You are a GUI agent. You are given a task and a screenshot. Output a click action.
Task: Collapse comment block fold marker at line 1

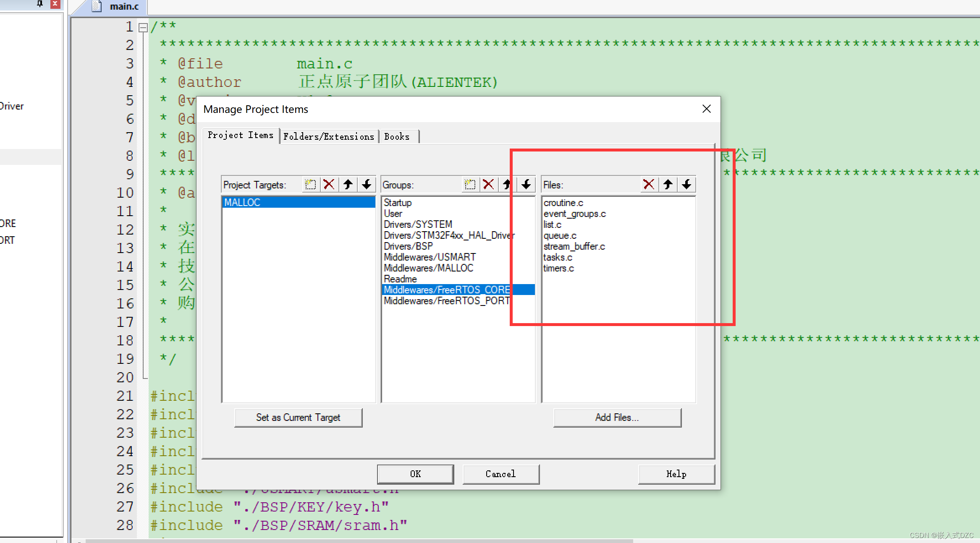pos(143,28)
